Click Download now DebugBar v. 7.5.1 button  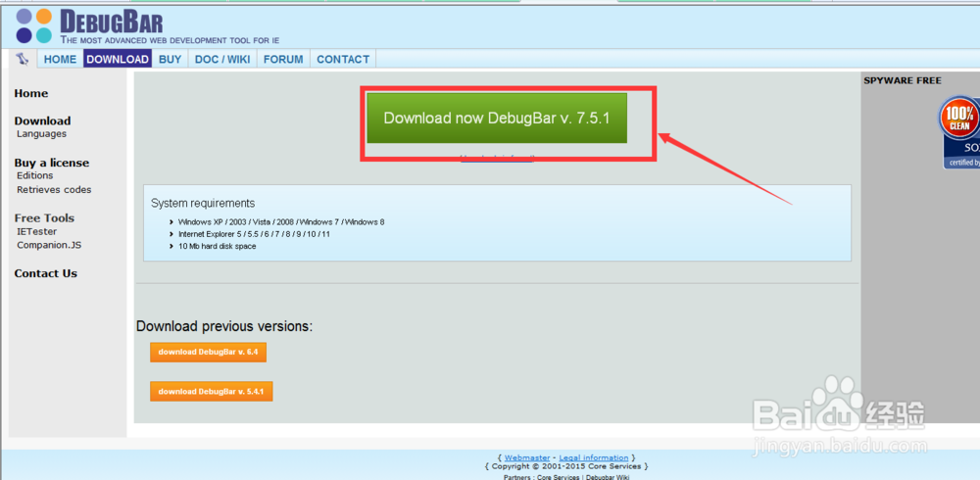pyautogui.click(x=497, y=119)
